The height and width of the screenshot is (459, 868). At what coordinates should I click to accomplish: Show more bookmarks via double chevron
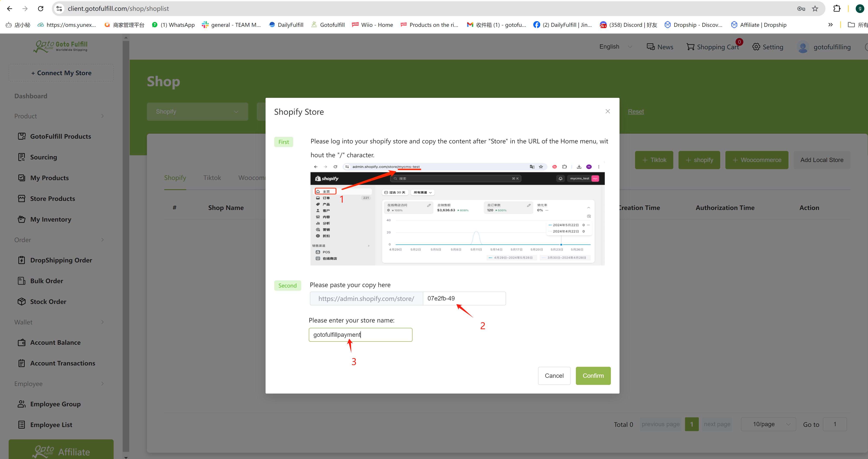click(830, 25)
